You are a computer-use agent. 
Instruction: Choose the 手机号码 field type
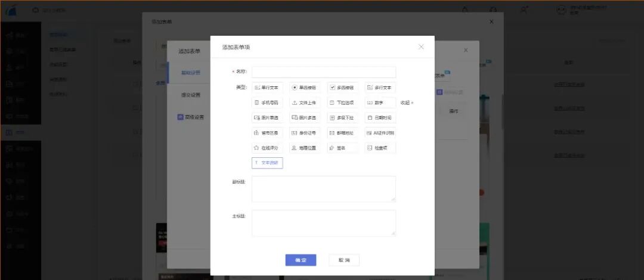click(267, 102)
